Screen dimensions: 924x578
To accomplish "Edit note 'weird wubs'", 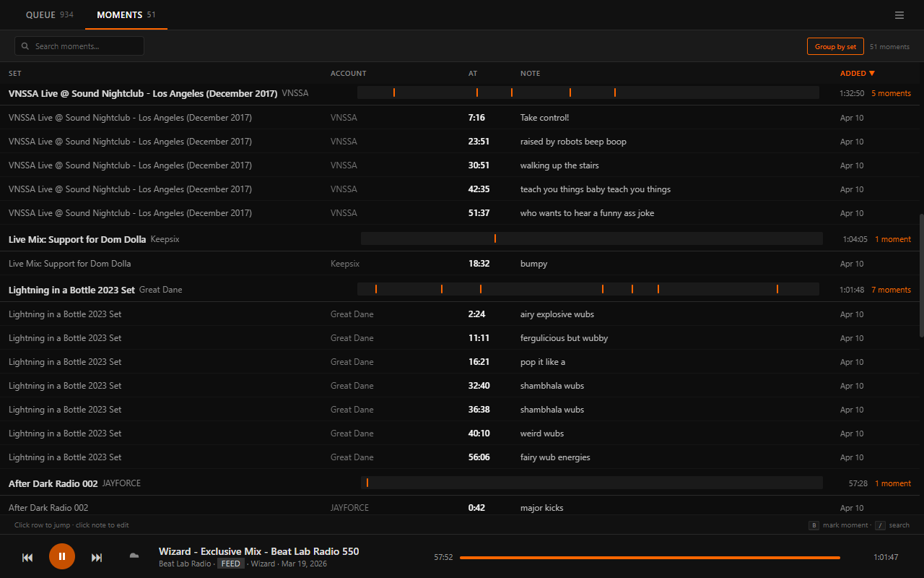I will click(542, 433).
